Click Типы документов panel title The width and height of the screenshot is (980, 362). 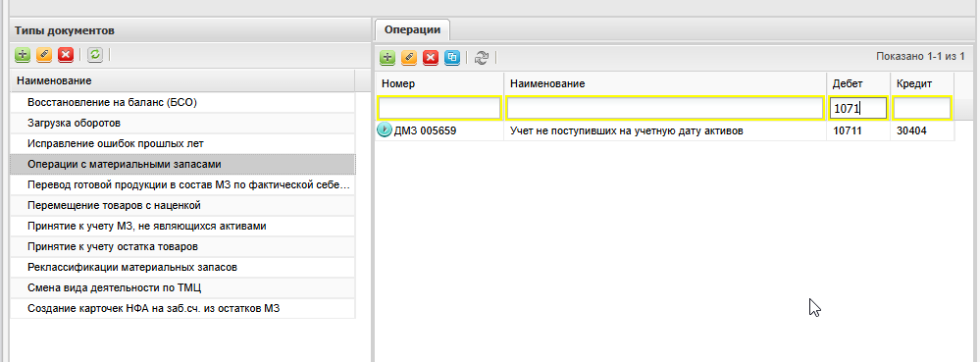point(65,30)
